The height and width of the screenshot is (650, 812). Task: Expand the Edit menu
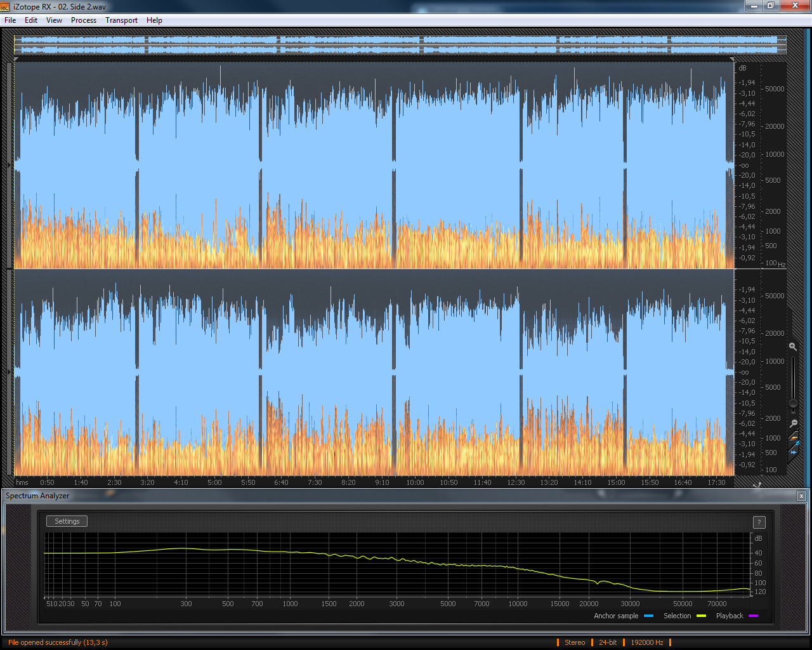click(31, 20)
